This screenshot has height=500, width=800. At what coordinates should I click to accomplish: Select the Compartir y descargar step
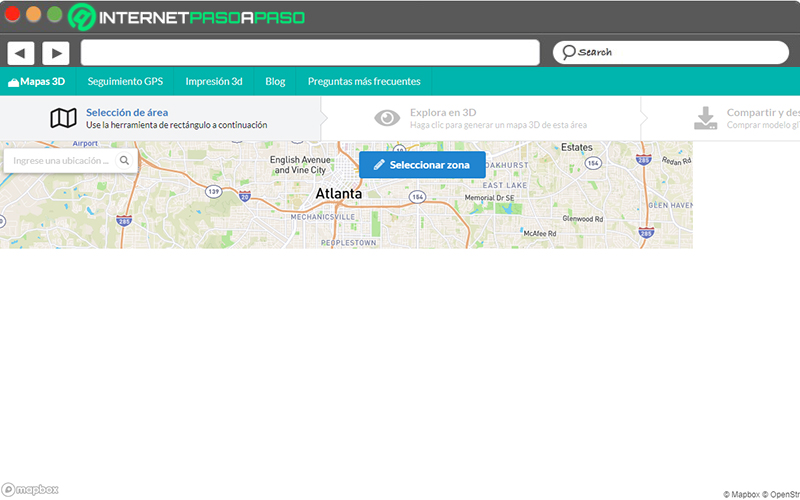coord(720,118)
